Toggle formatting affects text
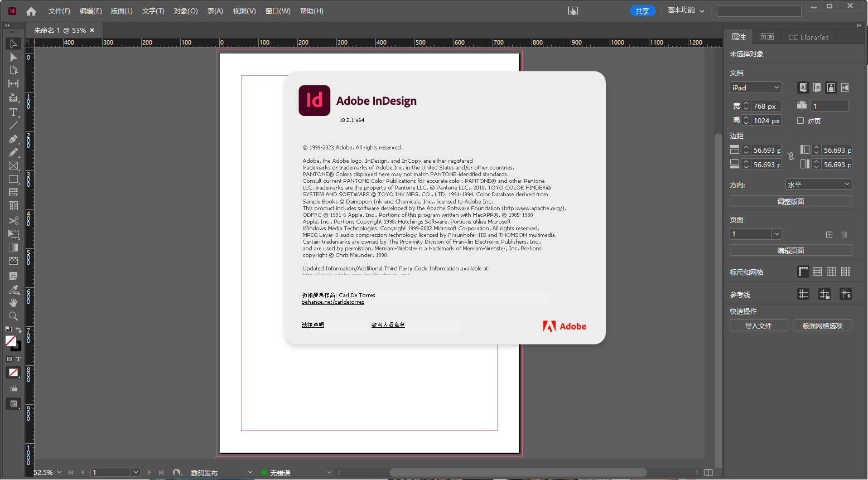This screenshot has width=868, height=480. pos(18,359)
